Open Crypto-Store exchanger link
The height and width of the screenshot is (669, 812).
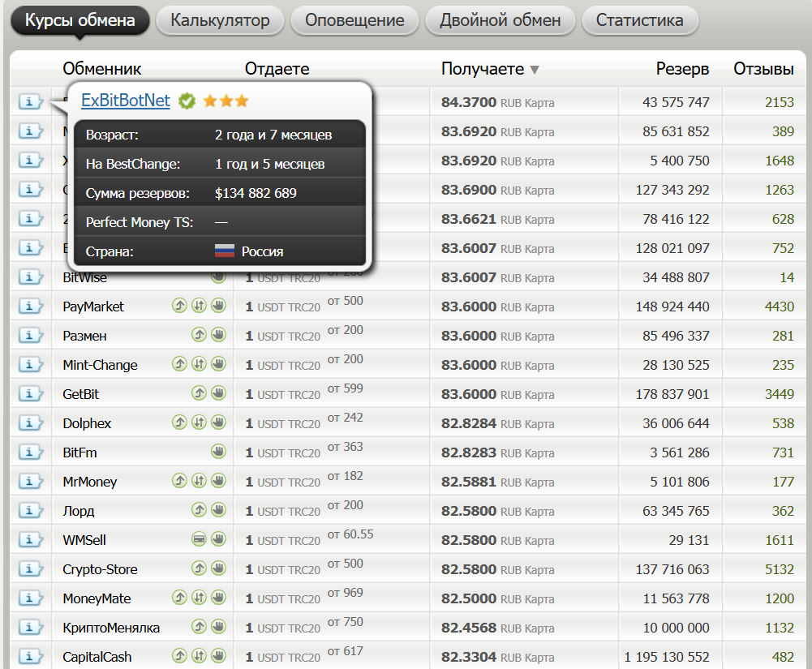(100, 569)
